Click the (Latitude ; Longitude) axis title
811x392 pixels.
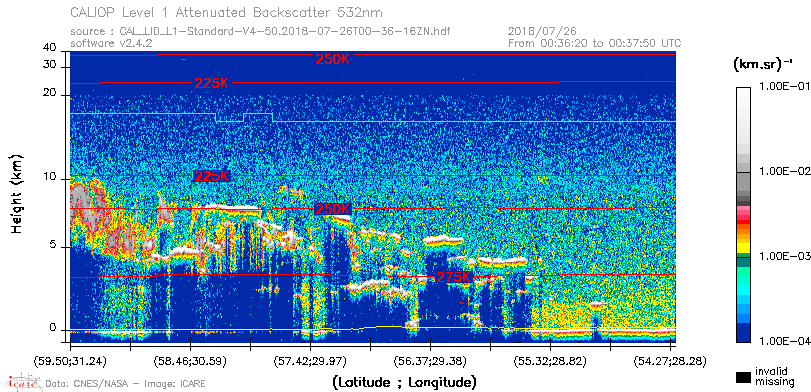pos(404,383)
